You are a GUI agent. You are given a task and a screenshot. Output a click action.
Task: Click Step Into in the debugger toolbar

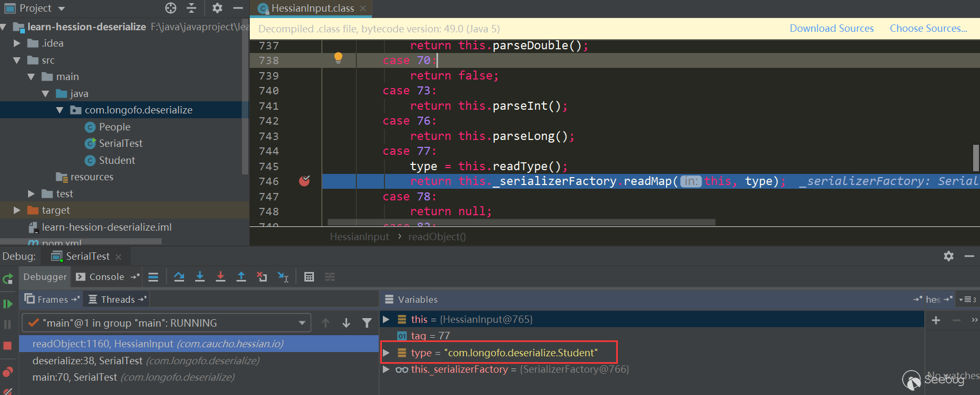[x=200, y=277]
